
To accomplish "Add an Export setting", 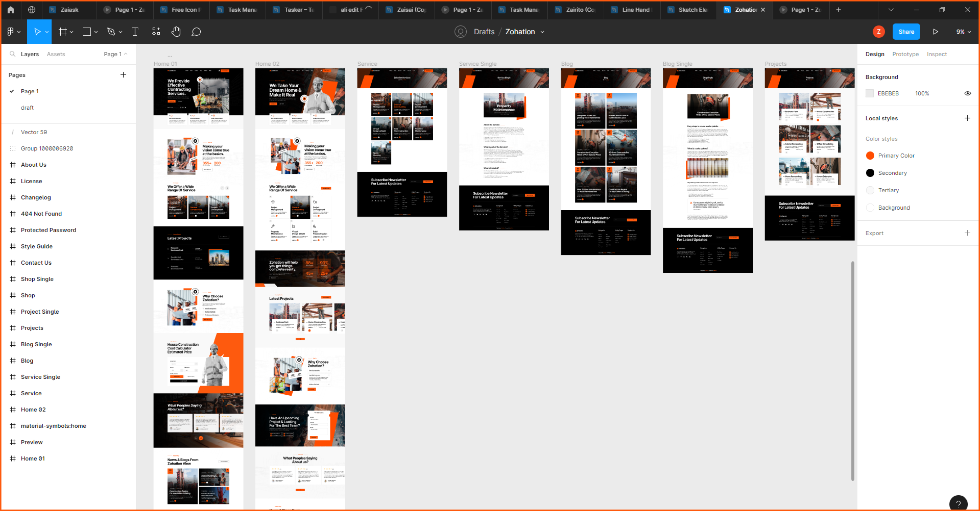I will click(967, 233).
